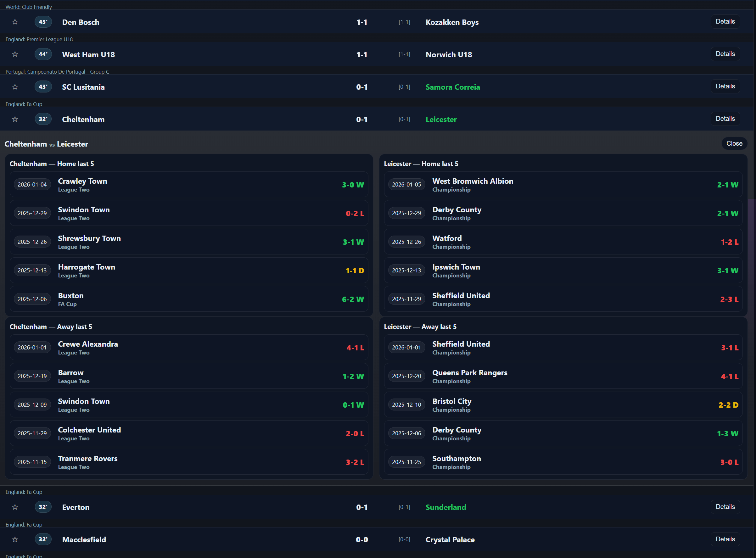Click the Ipswich Town 3-1 W row

pyautogui.click(x=563, y=271)
